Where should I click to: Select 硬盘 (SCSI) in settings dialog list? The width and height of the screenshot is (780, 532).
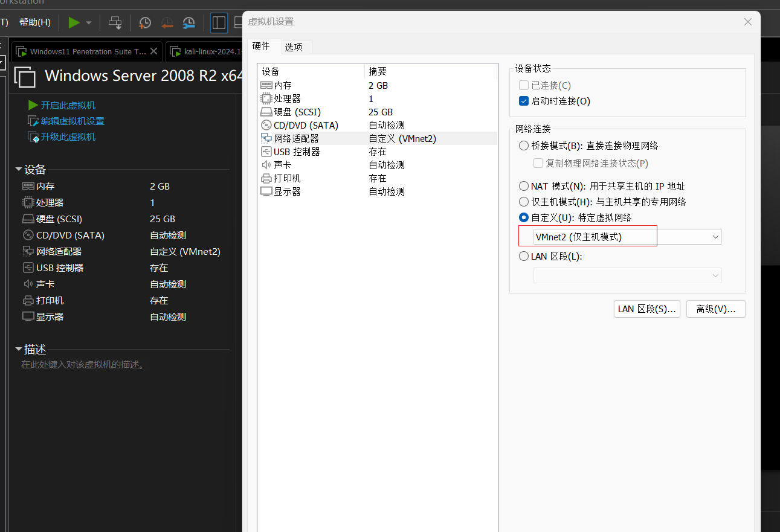click(377, 112)
